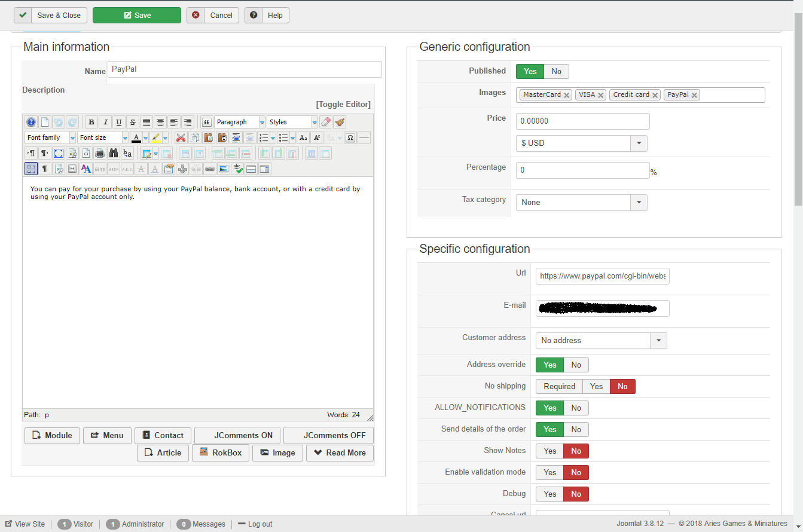Image resolution: width=803 pixels, height=532 pixels.
Task: Open the Styles dropdown
Action: 292,122
